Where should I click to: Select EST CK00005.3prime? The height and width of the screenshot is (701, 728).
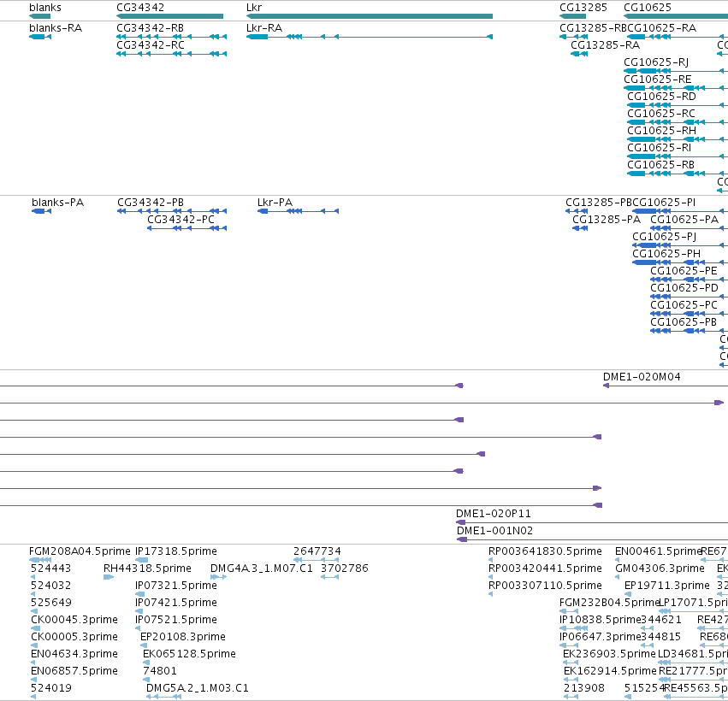74,638
